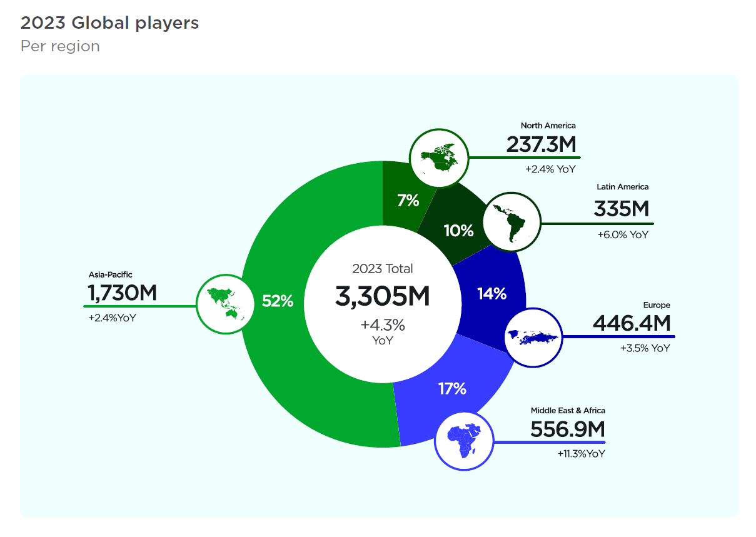Click the Latin America map icon
Image resolution: width=756 pixels, height=537 pixels.
pyautogui.click(x=513, y=223)
